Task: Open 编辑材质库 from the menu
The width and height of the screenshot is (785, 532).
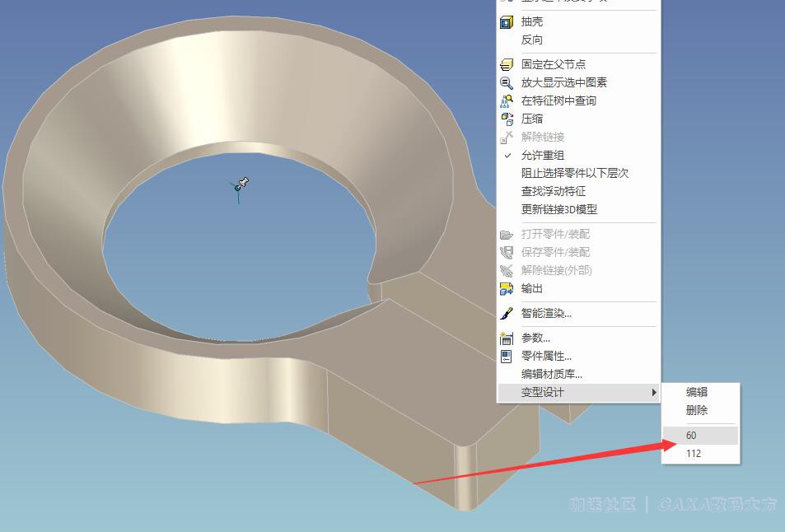Action: tap(551, 374)
